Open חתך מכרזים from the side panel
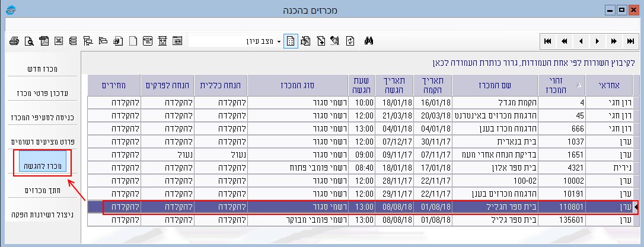 tap(42, 190)
